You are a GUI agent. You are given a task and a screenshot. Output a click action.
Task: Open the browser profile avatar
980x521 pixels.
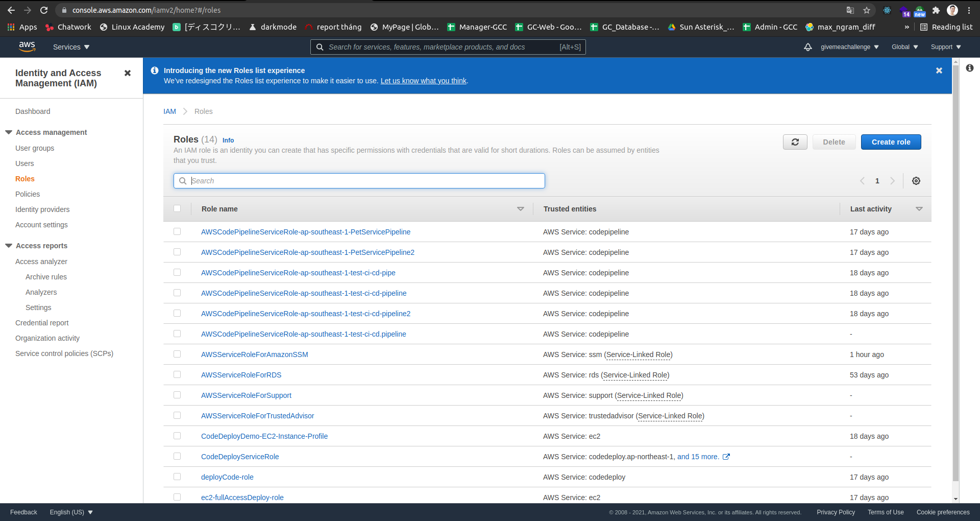point(952,10)
